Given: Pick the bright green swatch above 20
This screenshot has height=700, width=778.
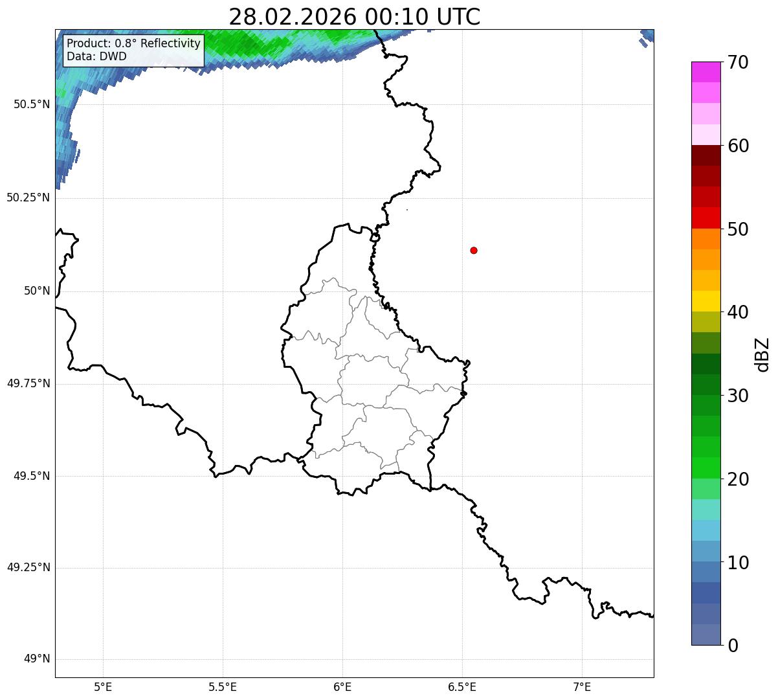Looking at the screenshot, I should pyautogui.click(x=706, y=468).
